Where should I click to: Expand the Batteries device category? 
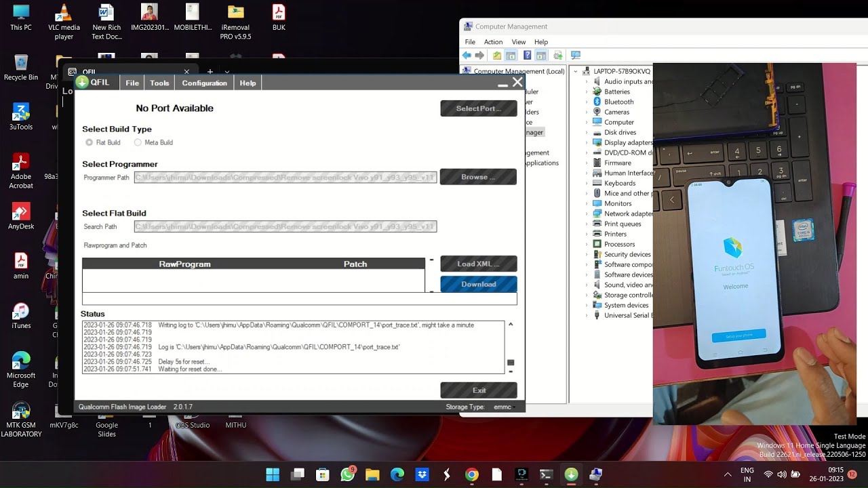point(588,91)
